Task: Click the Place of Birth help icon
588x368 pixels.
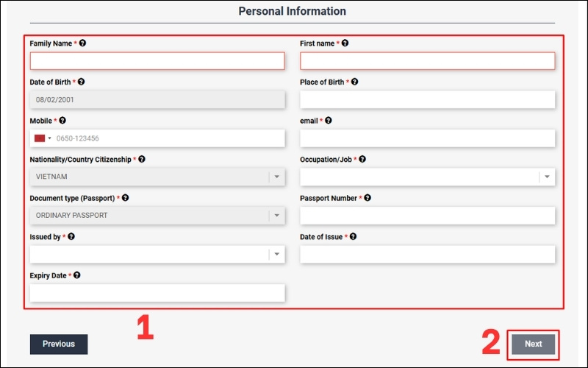Action: [355, 82]
